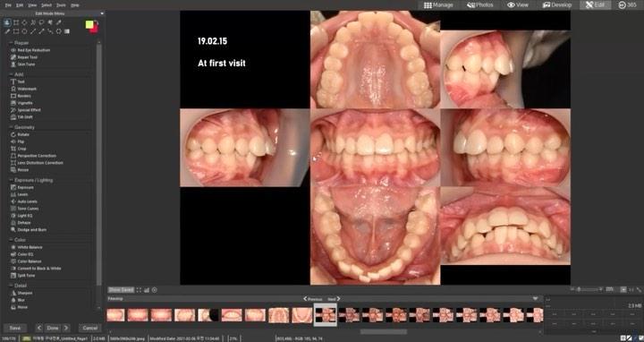Open the Dodge and Burn tool
This screenshot has width=644, height=342.
pyautogui.click(x=29, y=230)
